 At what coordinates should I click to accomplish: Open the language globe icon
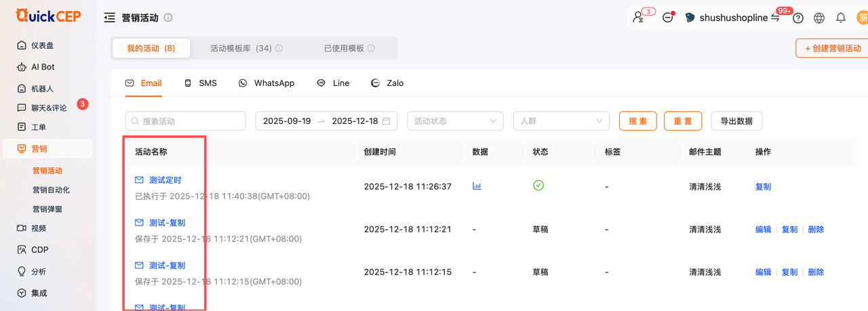[x=819, y=18]
